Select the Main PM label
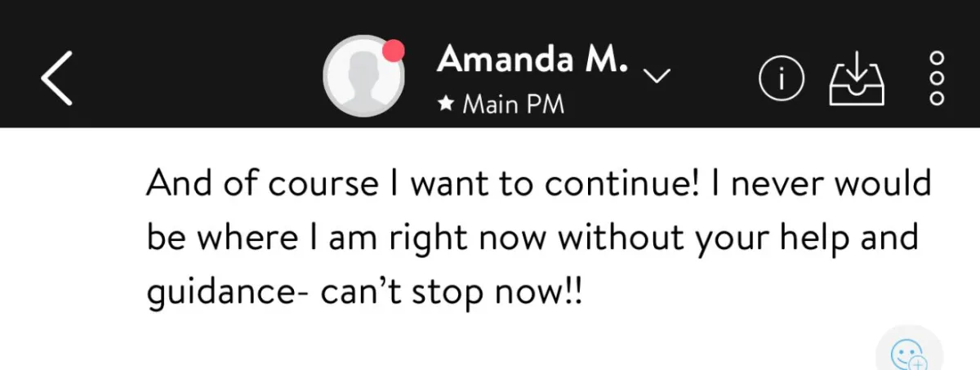The image size is (980, 370). tap(513, 105)
